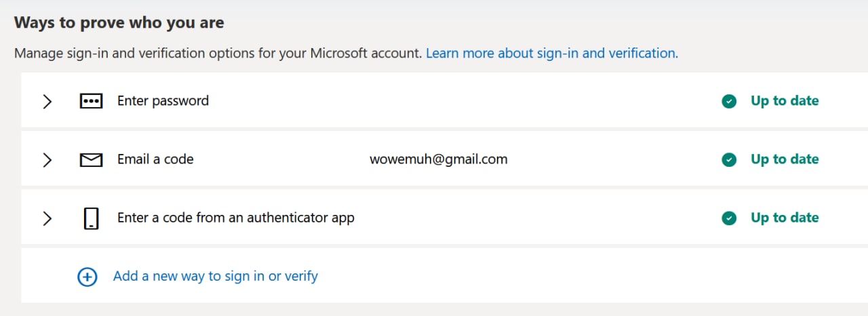Open Learn more about sign-in and verification
Image resolution: width=868 pixels, height=316 pixels.
(552, 53)
